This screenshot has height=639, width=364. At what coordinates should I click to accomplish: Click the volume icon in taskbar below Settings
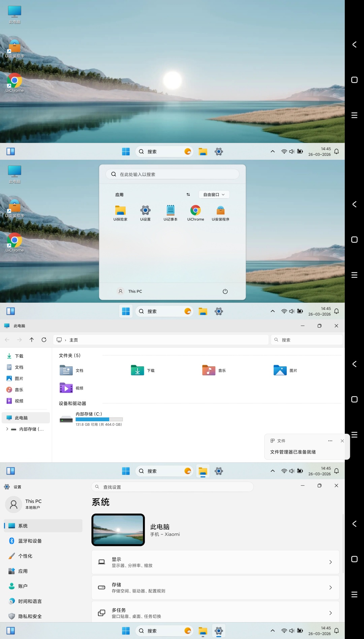coord(292,631)
